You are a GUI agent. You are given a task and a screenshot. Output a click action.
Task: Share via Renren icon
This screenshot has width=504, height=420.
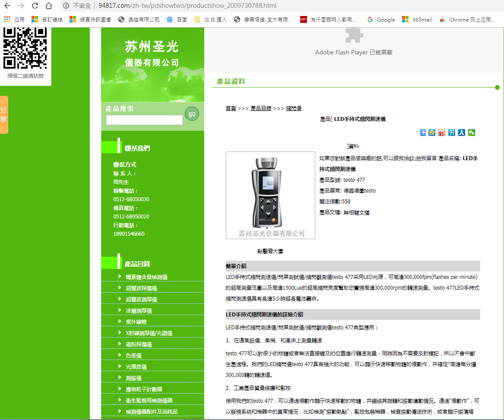(x=462, y=133)
